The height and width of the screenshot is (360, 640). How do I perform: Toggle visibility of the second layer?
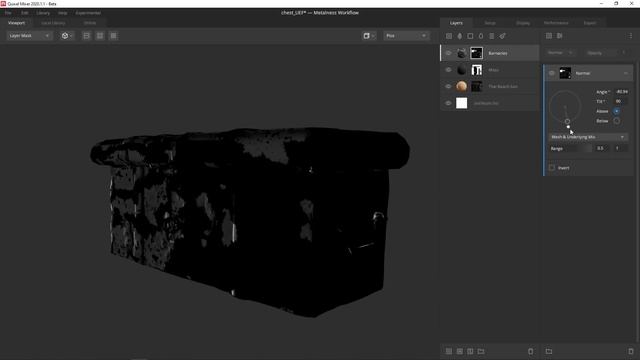[449, 70]
